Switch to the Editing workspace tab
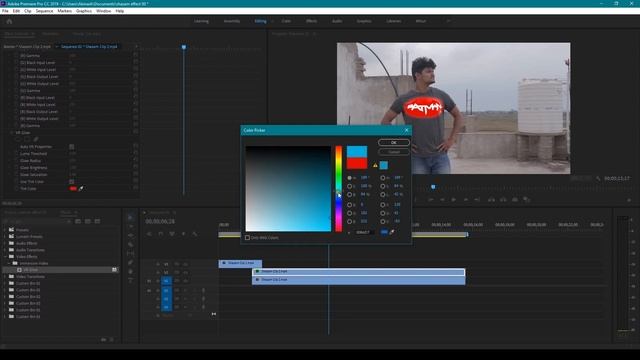This screenshot has height=360, width=640. (x=260, y=21)
